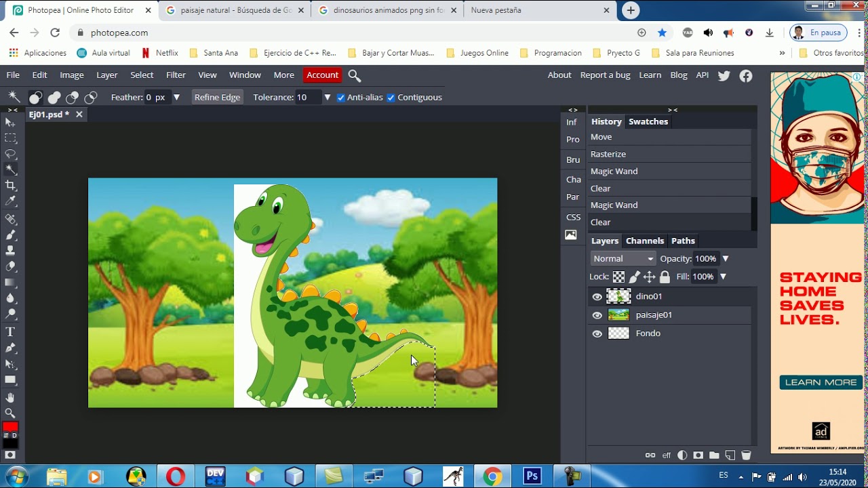Open the blend mode Normal dropdown

(x=623, y=258)
